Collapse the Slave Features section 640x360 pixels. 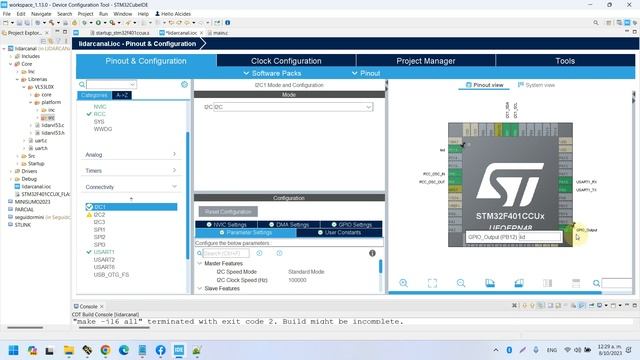(x=200, y=288)
